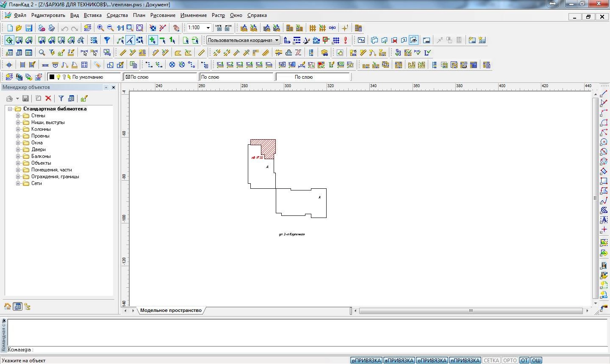This screenshot has height=364, width=610.
Task: Click the red exclamation mark icon
Action: [346, 40]
